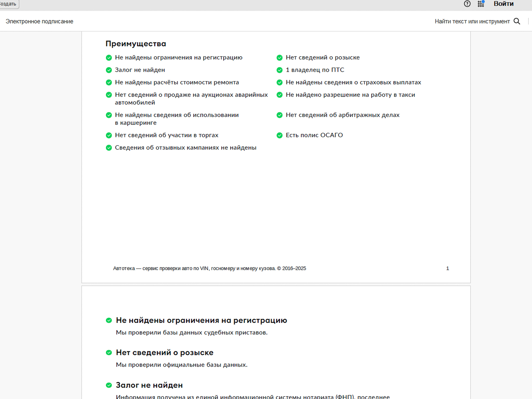Click 'Найти текст или инструмент' search field
The height and width of the screenshot is (399, 532).
click(x=472, y=21)
